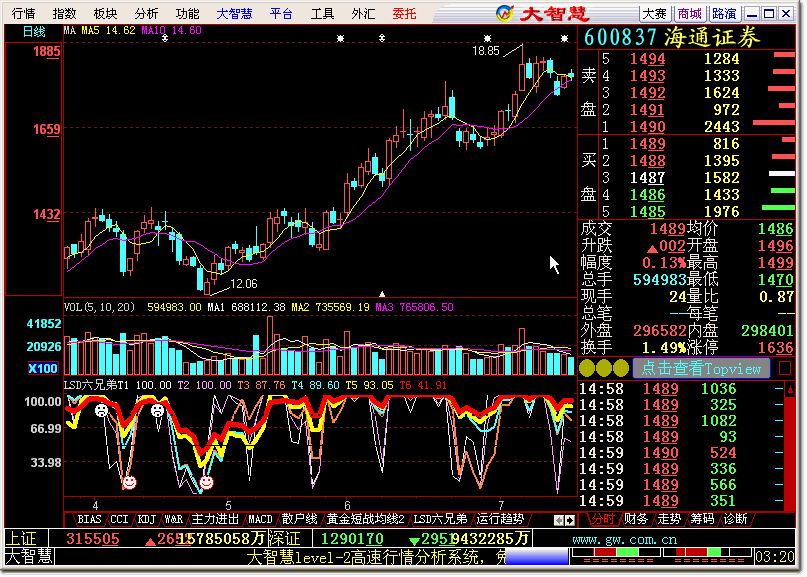Click the left arrow of the indicator tab scroller
The image size is (807, 577).
(x=558, y=520)
